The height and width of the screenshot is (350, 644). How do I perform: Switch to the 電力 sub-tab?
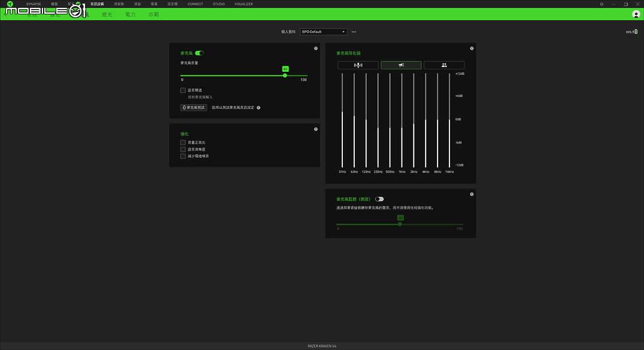[130, 14]
